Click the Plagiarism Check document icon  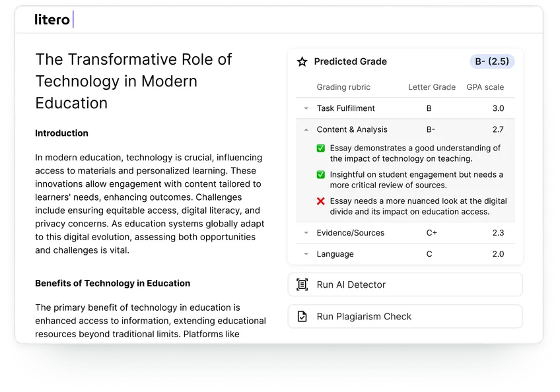302,316
